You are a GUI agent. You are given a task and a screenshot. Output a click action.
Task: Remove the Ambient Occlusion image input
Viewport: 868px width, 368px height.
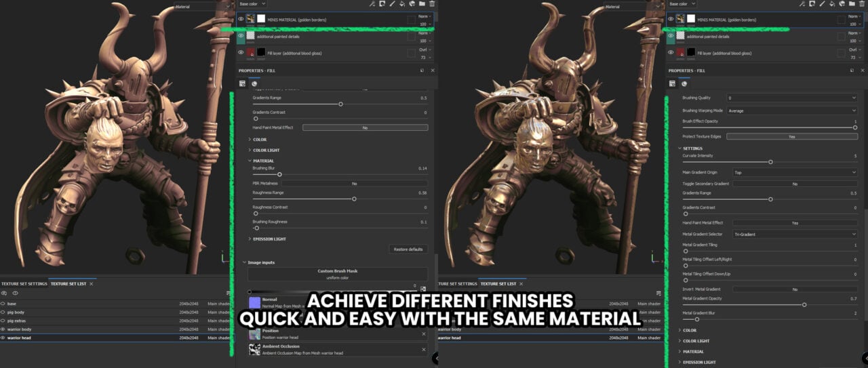click(424, 350)
